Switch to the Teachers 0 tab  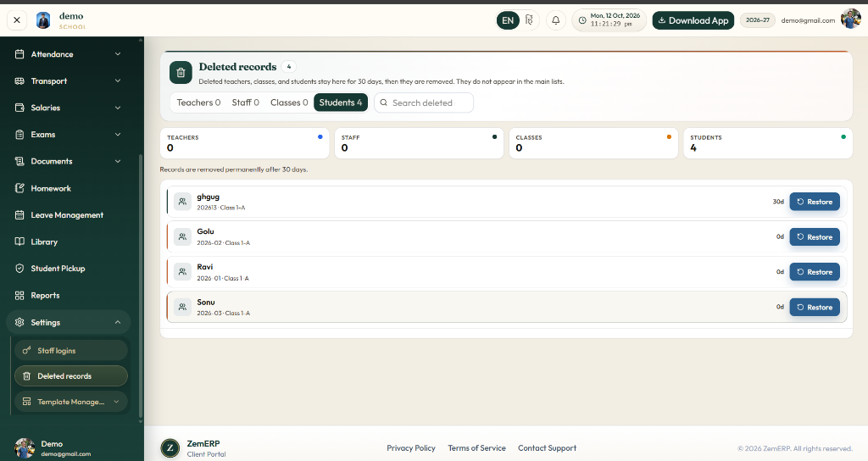coord(198,103)
